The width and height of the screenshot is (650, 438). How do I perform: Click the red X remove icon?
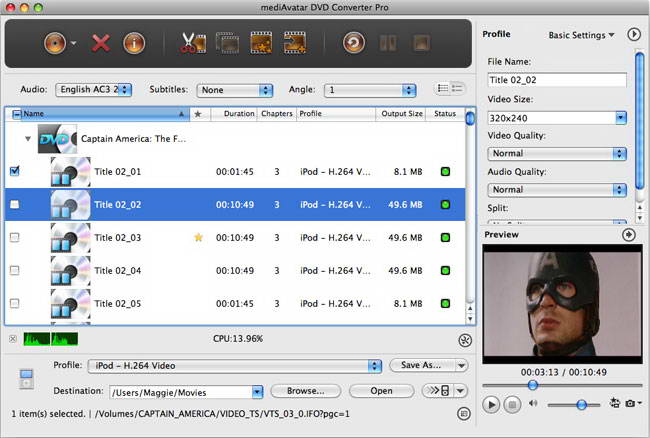tap(100, 43)
